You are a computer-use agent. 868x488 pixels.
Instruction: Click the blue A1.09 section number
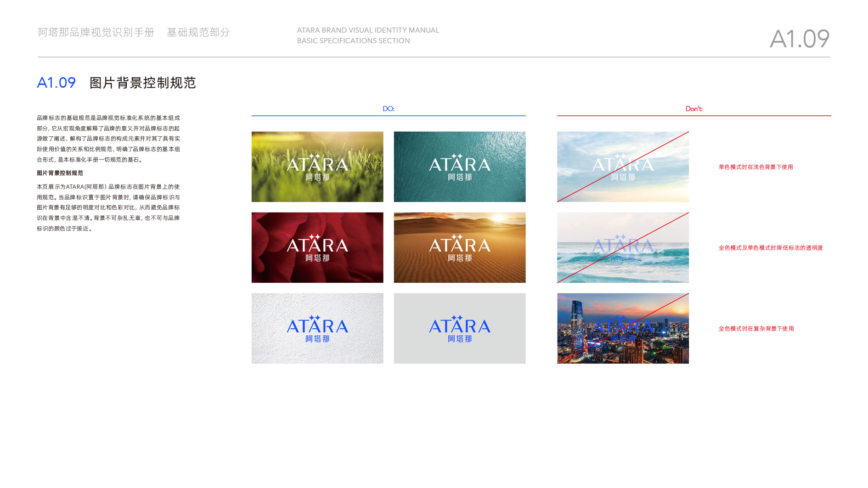click(56, 83)
